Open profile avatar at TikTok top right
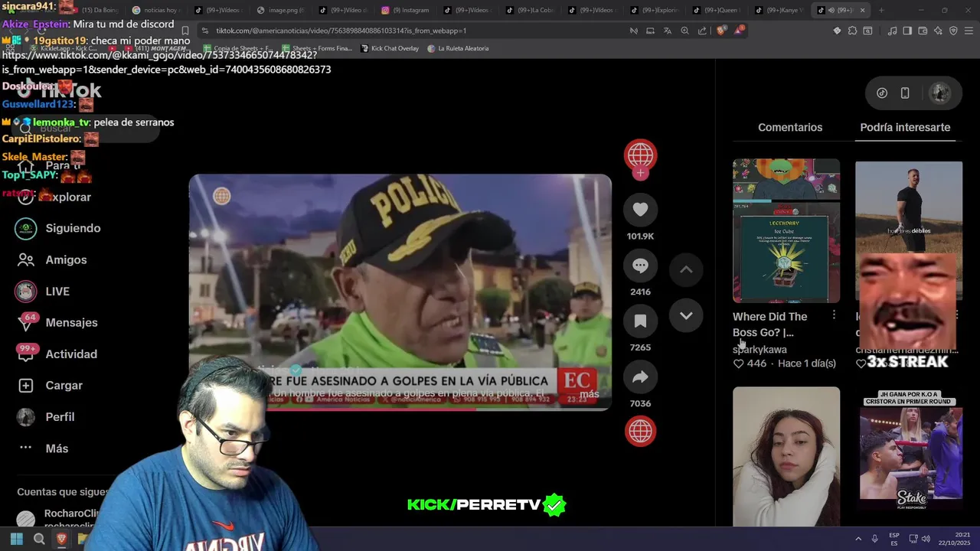 point(939,93)
